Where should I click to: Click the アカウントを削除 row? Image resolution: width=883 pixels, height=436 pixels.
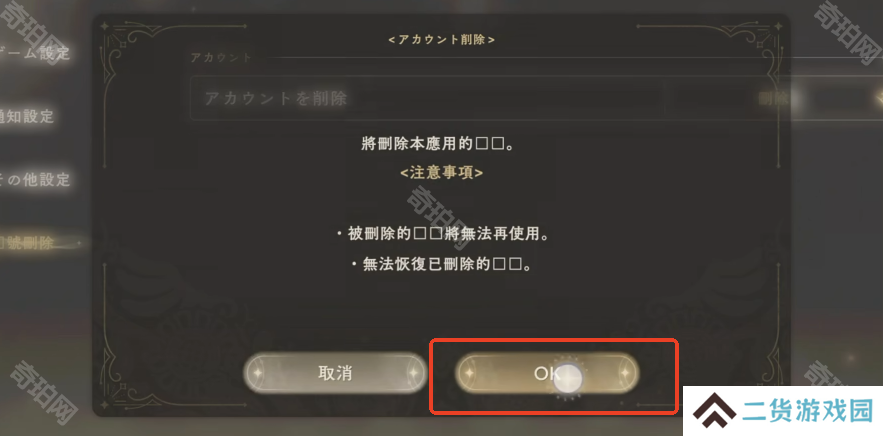click(428, 99)
